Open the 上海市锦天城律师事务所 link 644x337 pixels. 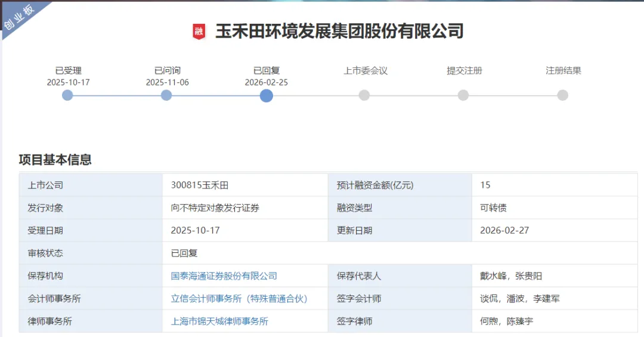pyautogui.click(x=219, y=321)
